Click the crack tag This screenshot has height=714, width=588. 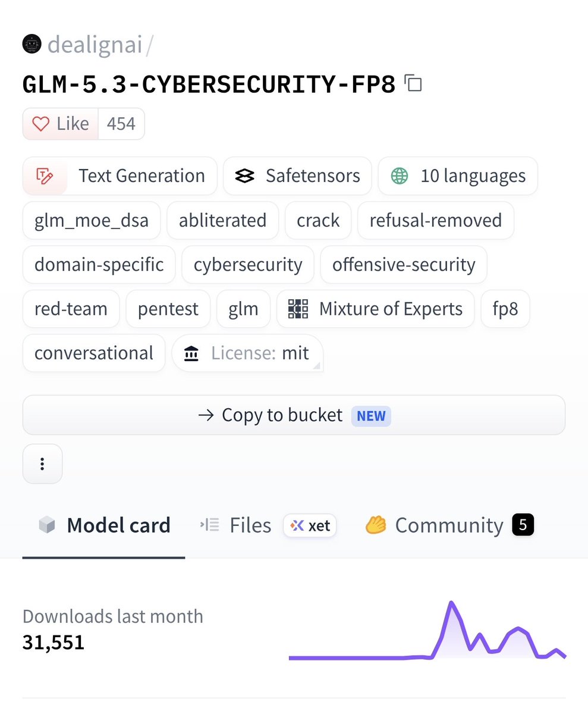(318, 220)
